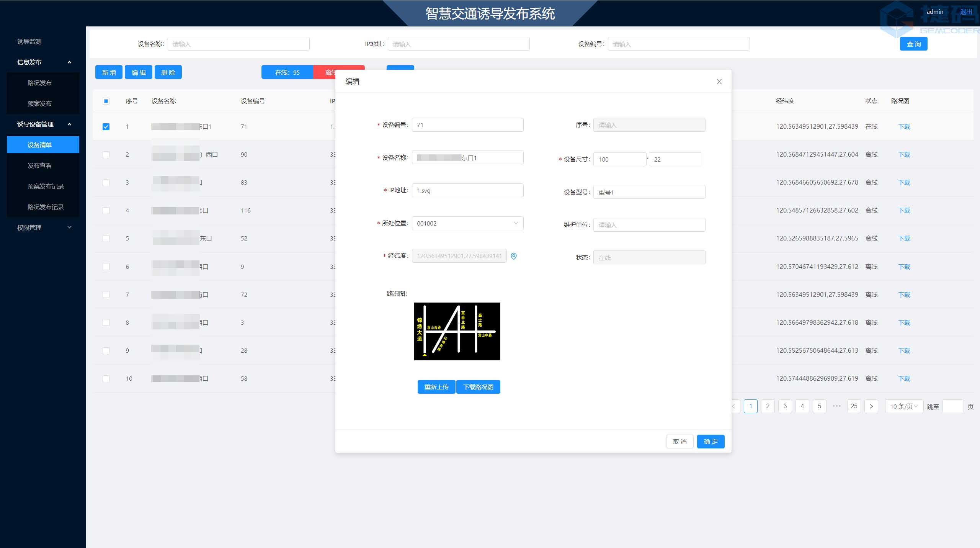980x548 pixels.
Task: Click the close X icon on dialog
Action: [719, 82]
